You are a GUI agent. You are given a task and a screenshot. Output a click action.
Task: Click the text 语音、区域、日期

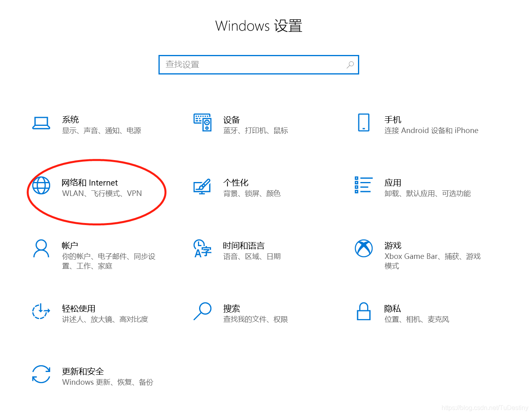click(252, 256)
